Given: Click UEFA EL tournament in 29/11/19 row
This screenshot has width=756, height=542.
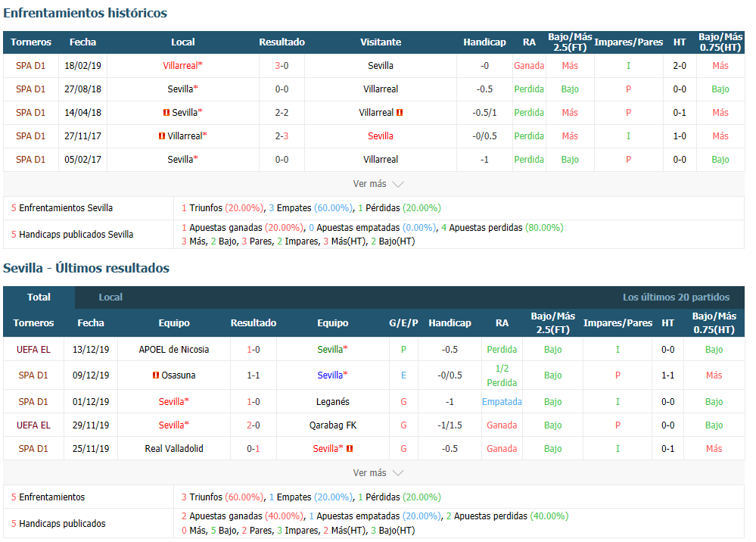Looking at the screenshot, I should pos(33,425).
